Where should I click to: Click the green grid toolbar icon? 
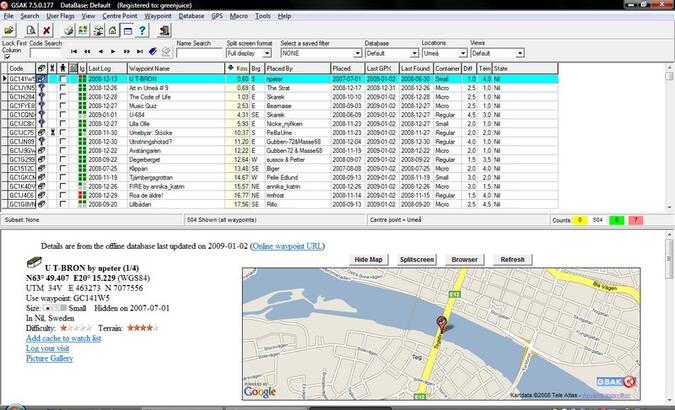click(83, 30)
